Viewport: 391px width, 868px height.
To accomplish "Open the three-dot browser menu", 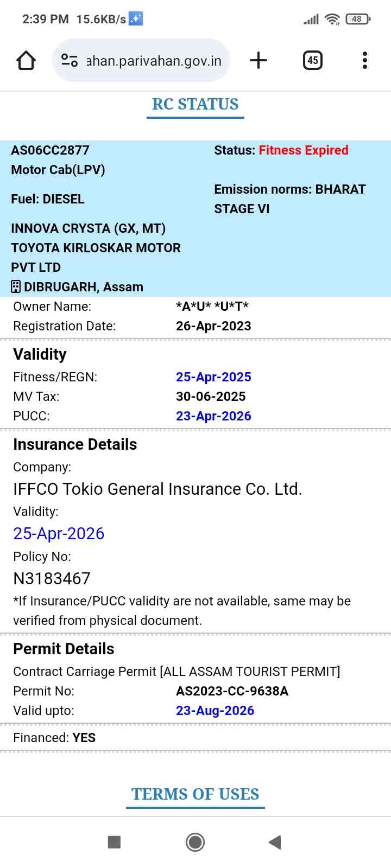I will pyautogui.click(x=365, y=60).
